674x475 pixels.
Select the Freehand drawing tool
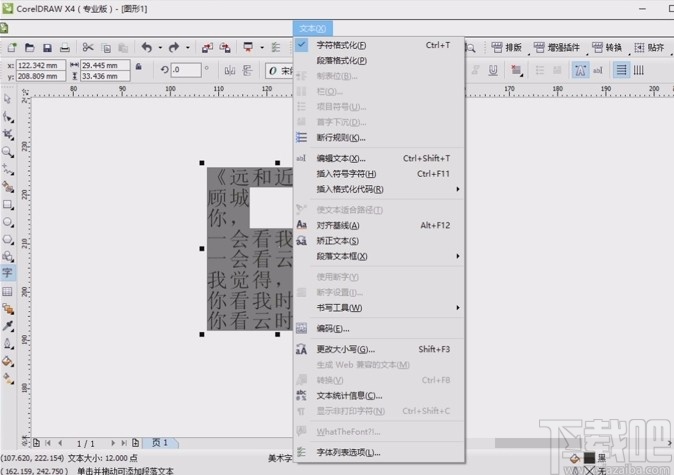tap(8, 169)
